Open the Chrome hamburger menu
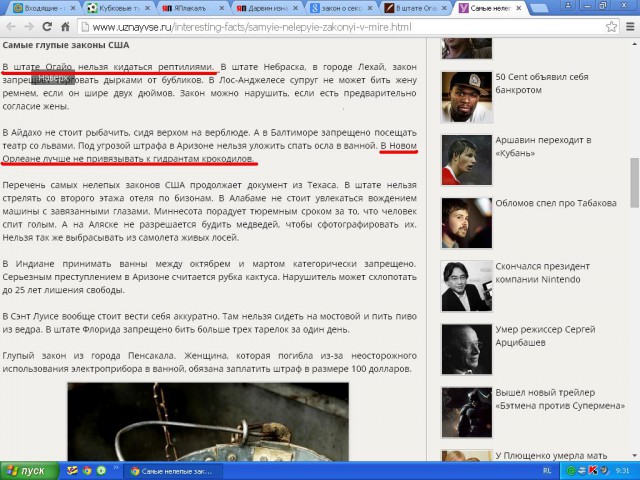 [x=630, y=27]
